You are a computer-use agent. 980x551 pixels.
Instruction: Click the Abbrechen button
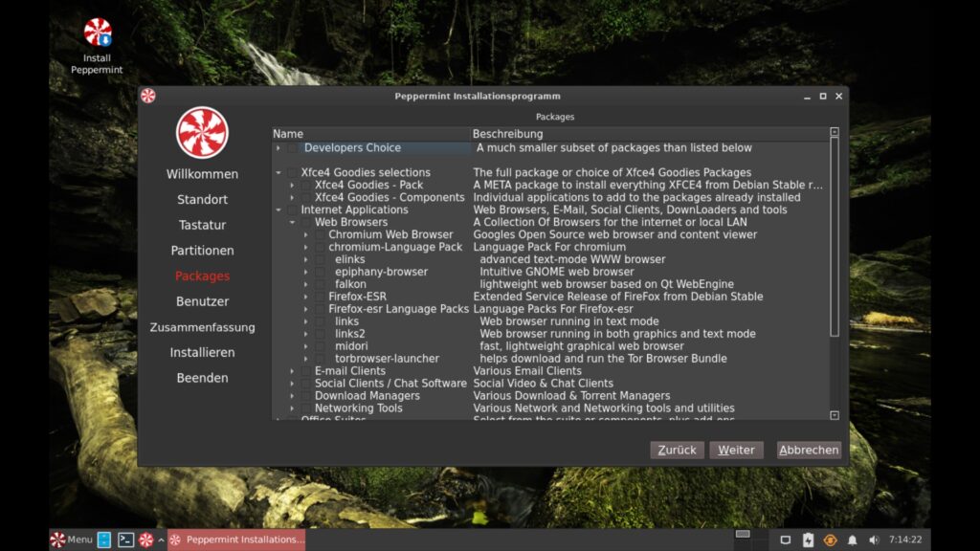click(809, 450)
